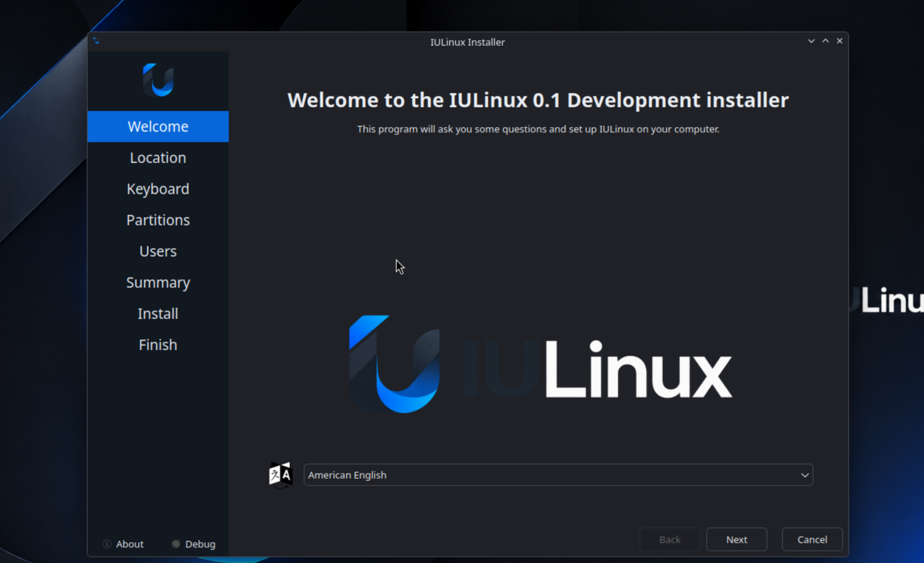Maximize the installer window
The height and width of the screenshot is (563, 924).
825,41
